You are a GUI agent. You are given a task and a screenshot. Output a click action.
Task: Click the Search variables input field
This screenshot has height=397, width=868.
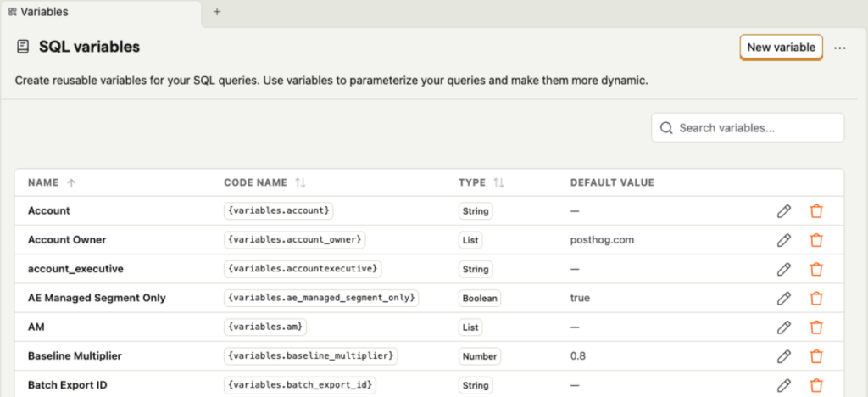748,128
